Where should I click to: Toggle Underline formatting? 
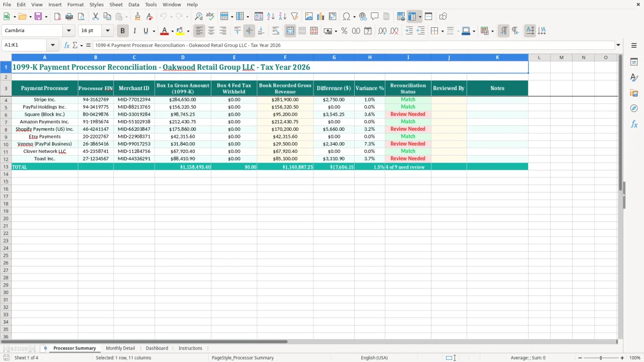(x=146, y=31)
